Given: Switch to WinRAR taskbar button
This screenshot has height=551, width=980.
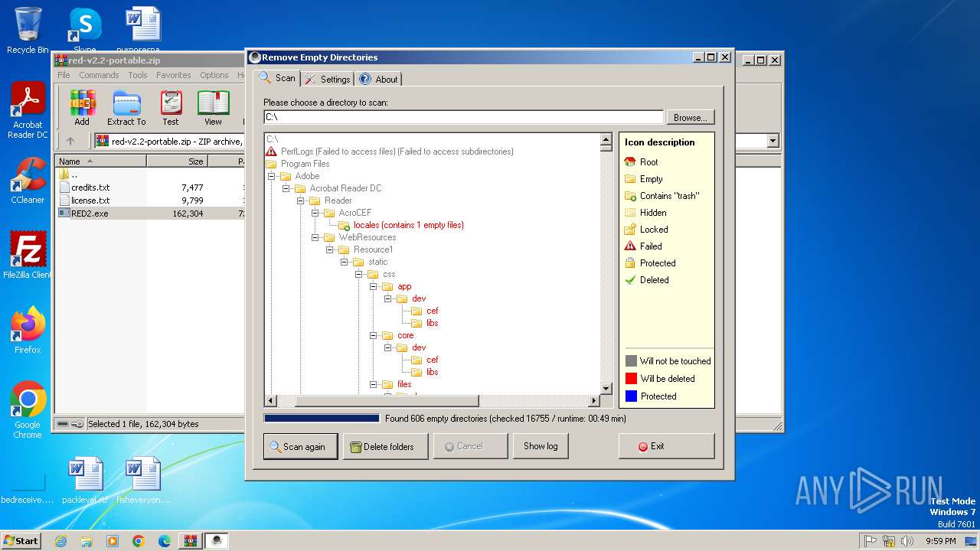Looking at the screenshot, I should coord(191,541).
